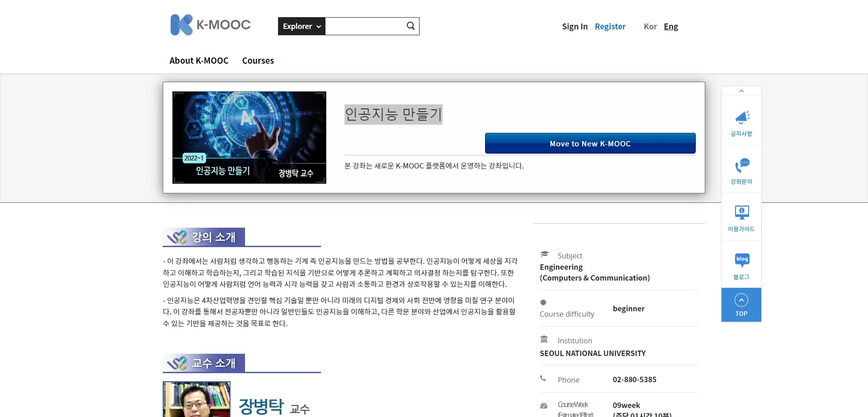
Task: Click the professor name 장병탁
Action: click(x=261, y=407)
